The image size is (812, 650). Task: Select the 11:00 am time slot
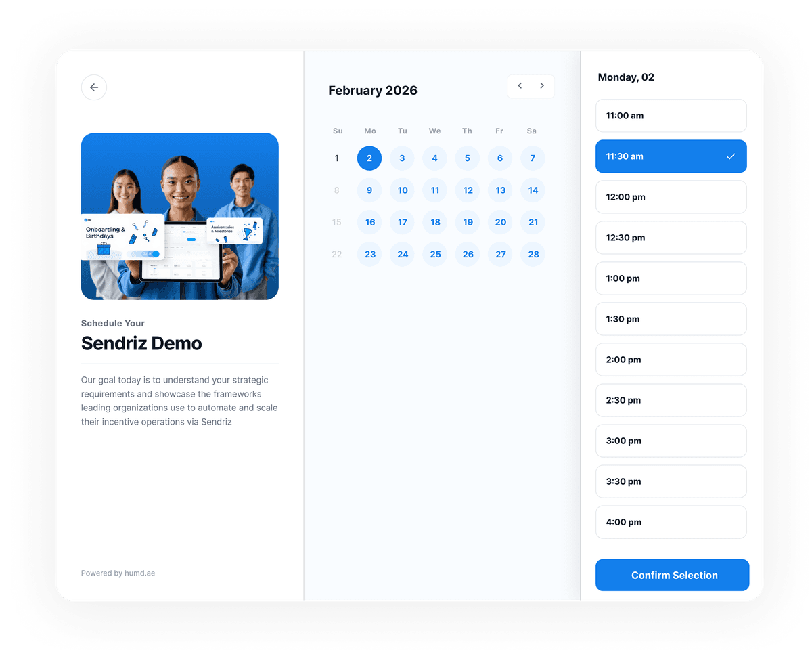coord(671,116)
